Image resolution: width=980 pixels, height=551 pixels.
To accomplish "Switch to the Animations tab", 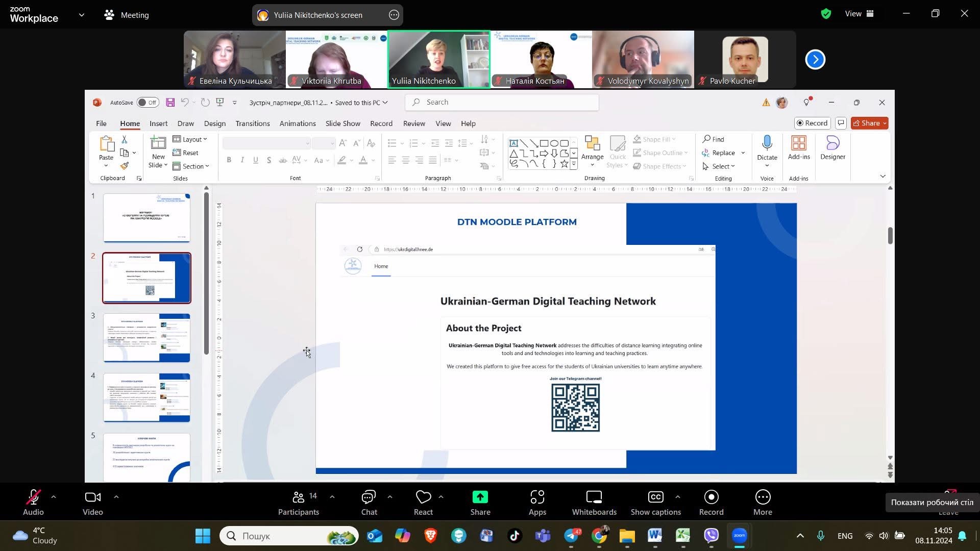I will pyautogui.click(x=298, y=123).
